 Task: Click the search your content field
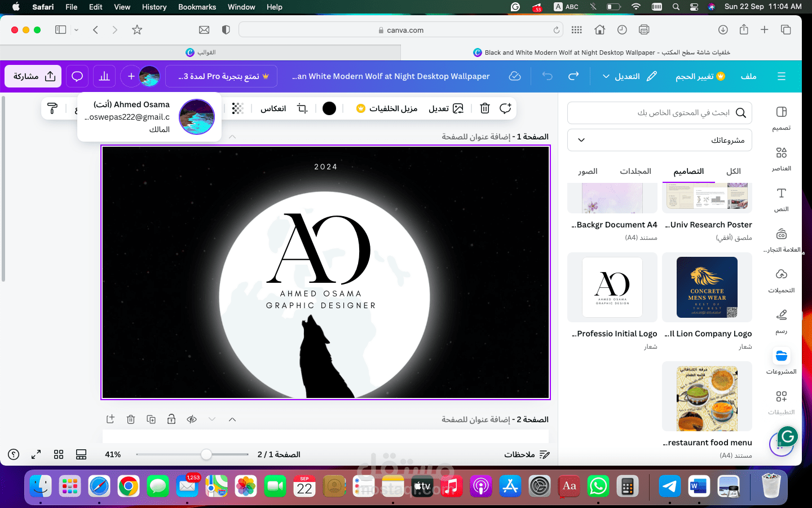click(x=660, y=113)
